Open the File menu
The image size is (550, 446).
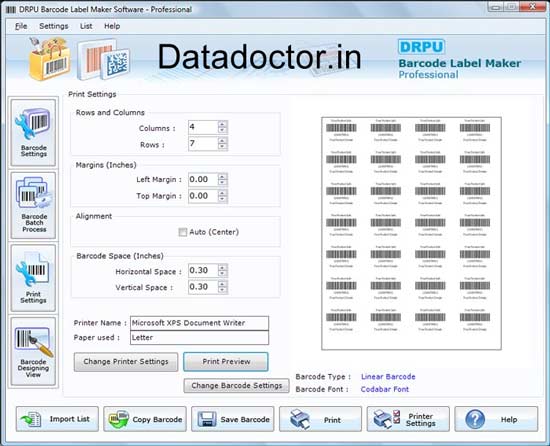click(x=21, y=26)
